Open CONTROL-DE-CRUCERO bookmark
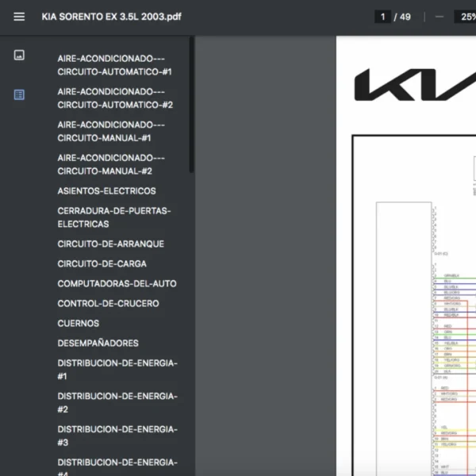The height and width of the screenshot is (476, 476). pos(108,304)
